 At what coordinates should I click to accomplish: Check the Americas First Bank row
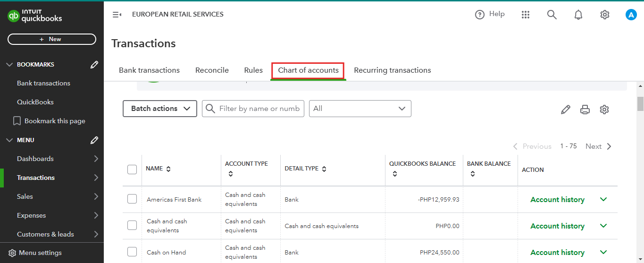(132, 199)
